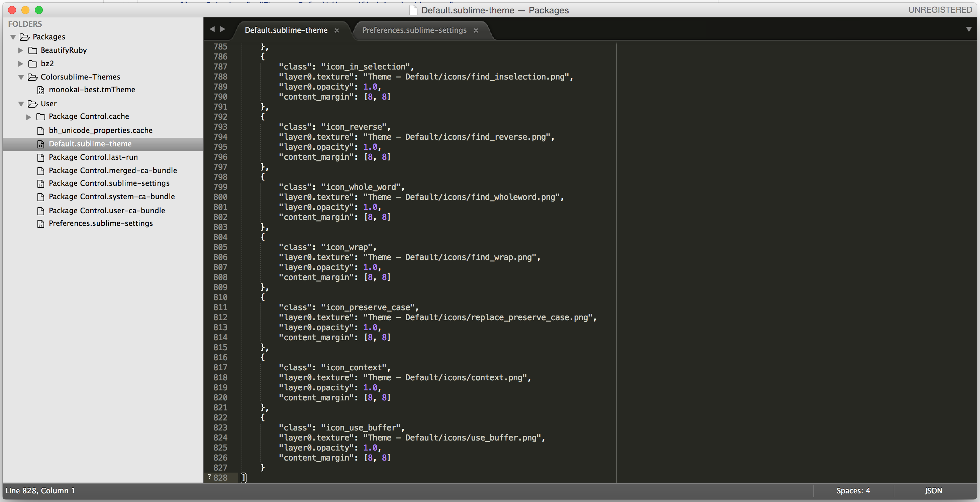The image size is (980, 502).
Task: Click the window title Default.sublime-theme — Packages
Action: coord(495,10)
